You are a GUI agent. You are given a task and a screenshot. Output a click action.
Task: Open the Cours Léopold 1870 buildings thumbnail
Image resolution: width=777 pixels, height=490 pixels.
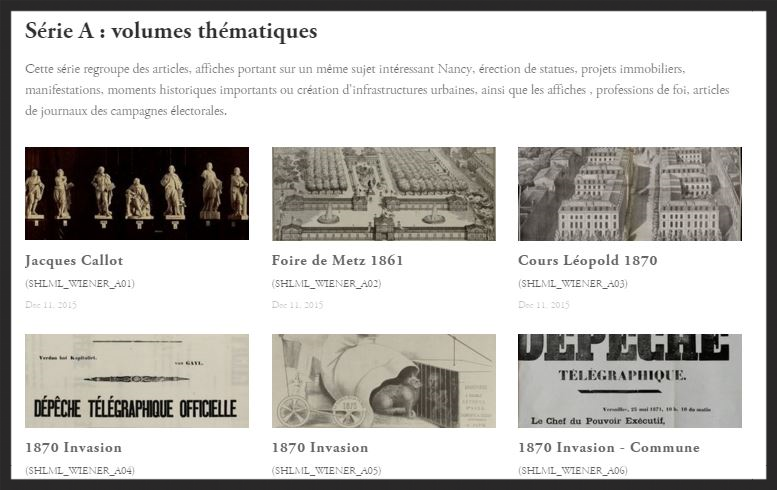point(630,194)
